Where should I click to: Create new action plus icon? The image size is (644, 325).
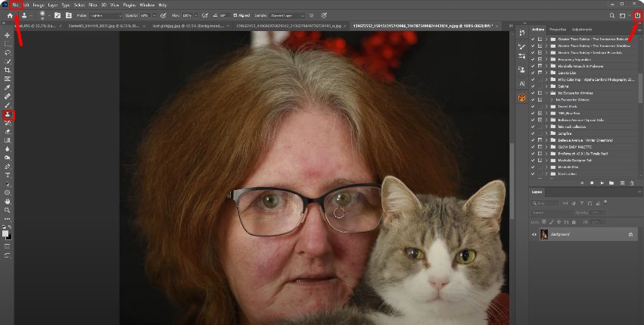point(622,183)
